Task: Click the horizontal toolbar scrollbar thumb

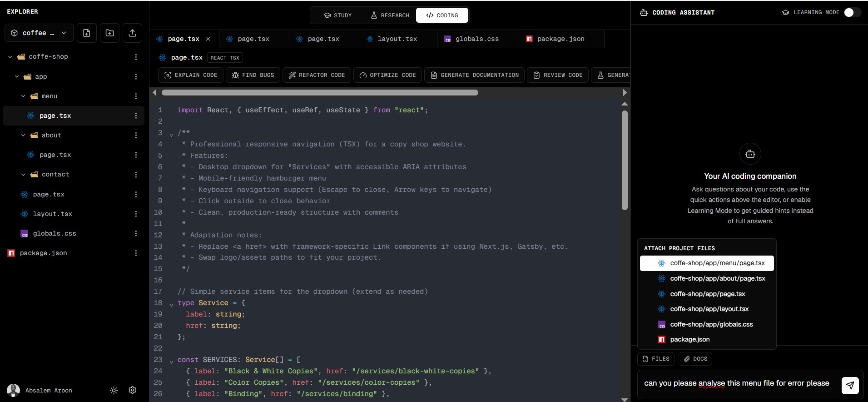Action: [320, 92]
